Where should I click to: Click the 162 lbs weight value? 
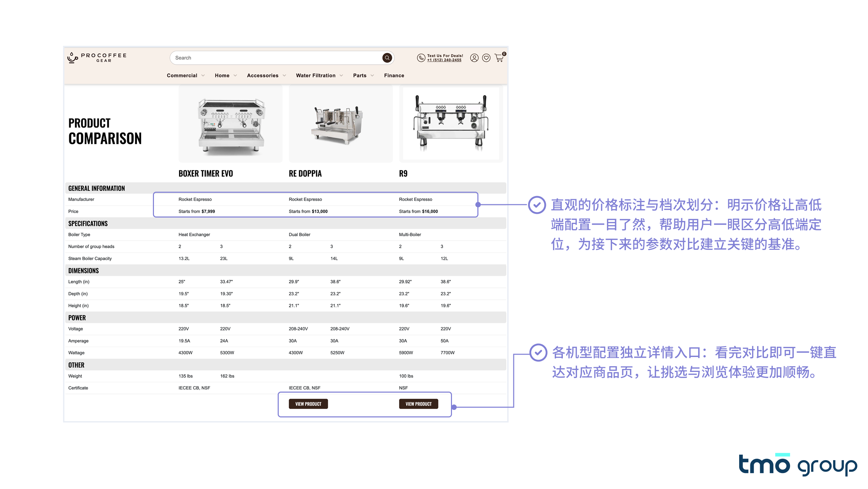click(227, 376)
